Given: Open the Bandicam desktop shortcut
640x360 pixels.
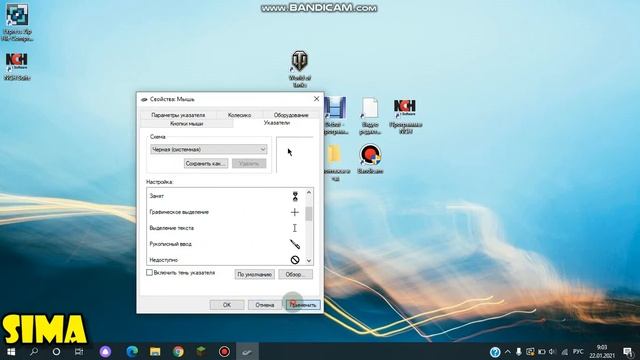Looking at the screenshot, I should tap(370, 159).
